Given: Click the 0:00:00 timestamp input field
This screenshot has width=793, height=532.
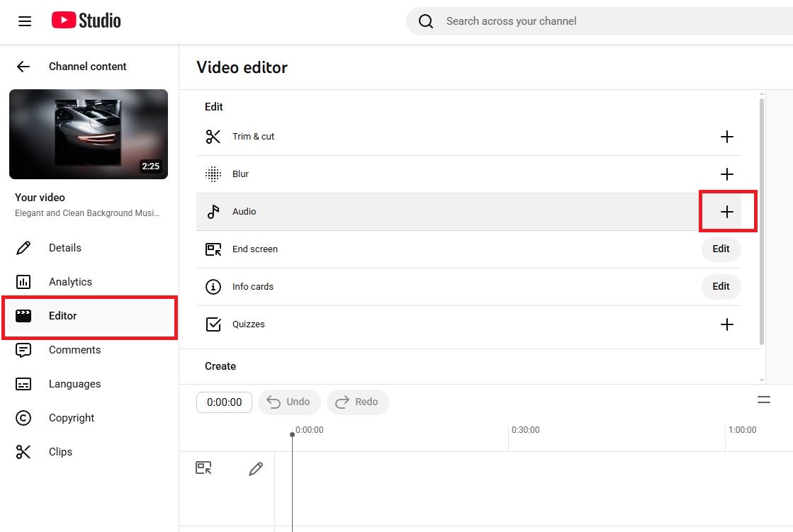Looking at the screenshot, I should [224, 402].
